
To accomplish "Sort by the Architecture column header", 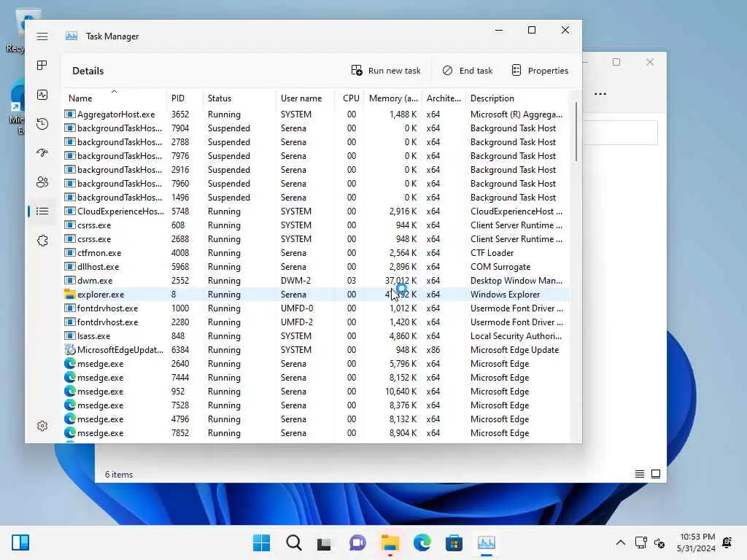I will pos(444,98).
